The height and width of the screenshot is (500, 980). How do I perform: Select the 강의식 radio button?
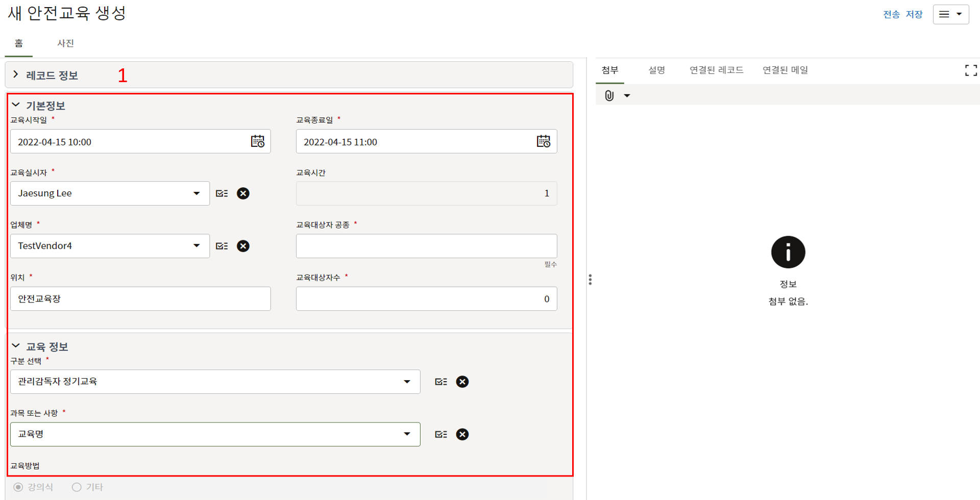point(18,487)
